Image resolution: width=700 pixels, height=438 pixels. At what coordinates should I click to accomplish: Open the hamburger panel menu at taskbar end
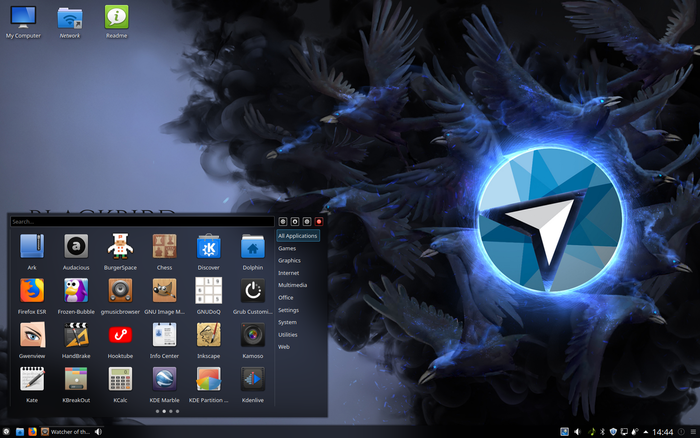pos(693,432)
